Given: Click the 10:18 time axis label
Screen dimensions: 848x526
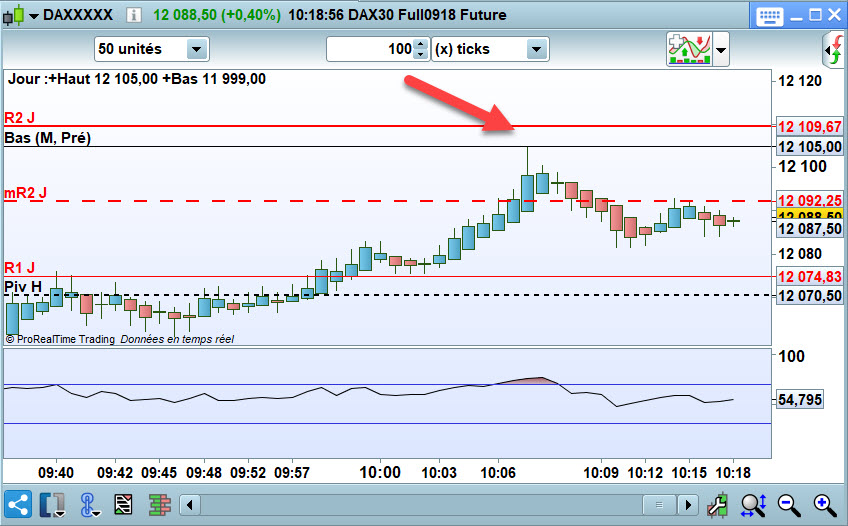Looking at the screenshot, I should [x=733, y=473].
